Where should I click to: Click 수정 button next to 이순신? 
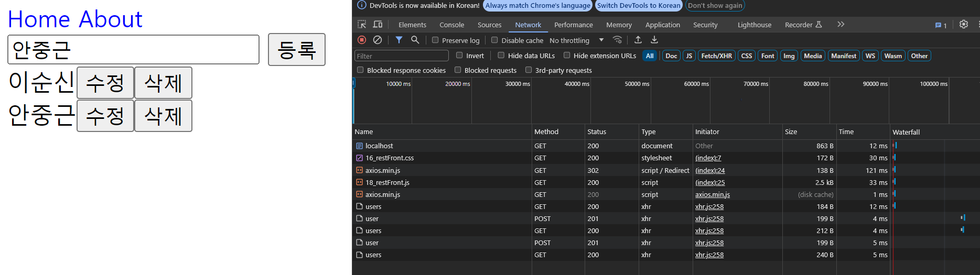point(105,83)
